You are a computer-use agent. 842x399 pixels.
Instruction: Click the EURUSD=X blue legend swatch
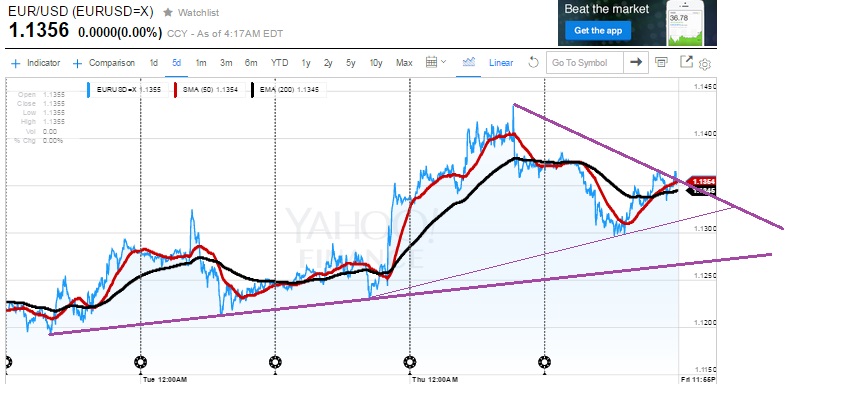tap(89, 90)
